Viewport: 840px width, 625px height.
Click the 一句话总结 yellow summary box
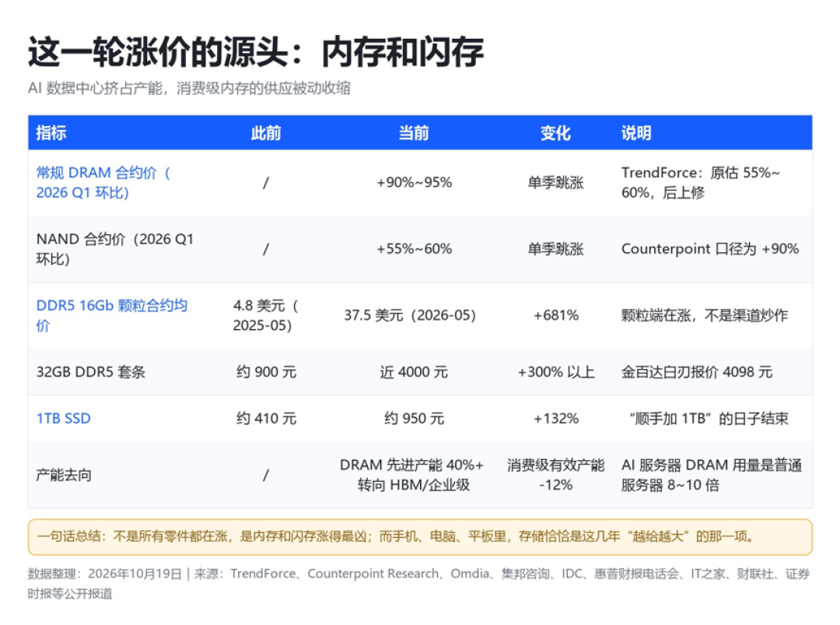click(x=420, y=536)
